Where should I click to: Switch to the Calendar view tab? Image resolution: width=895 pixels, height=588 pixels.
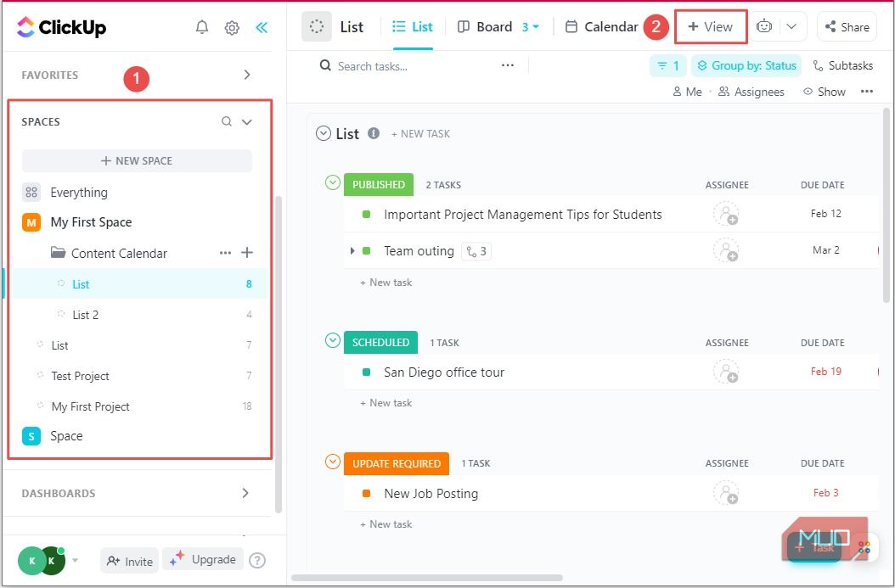pyautogui.click(x=601, y=27)
